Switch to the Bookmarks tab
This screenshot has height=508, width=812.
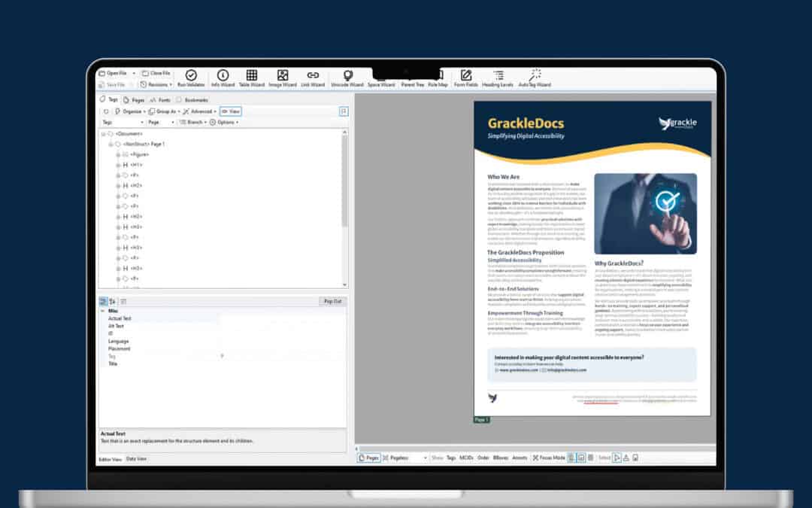[192, 99]
